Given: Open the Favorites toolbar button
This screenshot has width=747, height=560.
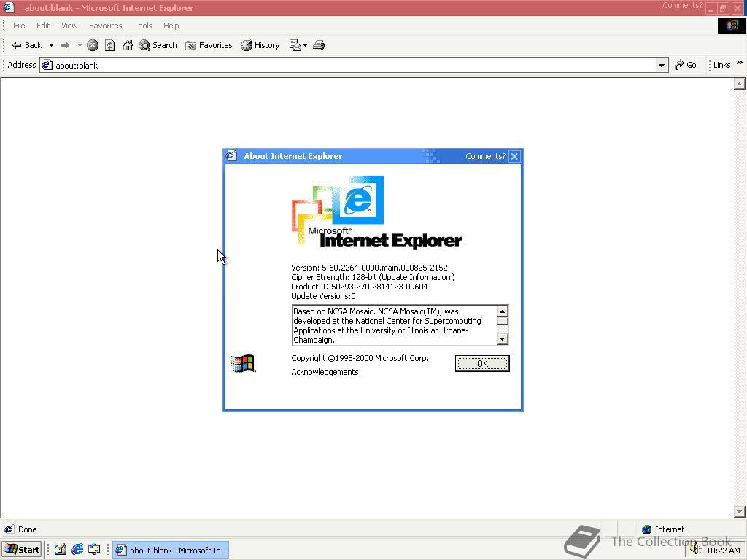Looking at the screenshot, I should 209,45.
